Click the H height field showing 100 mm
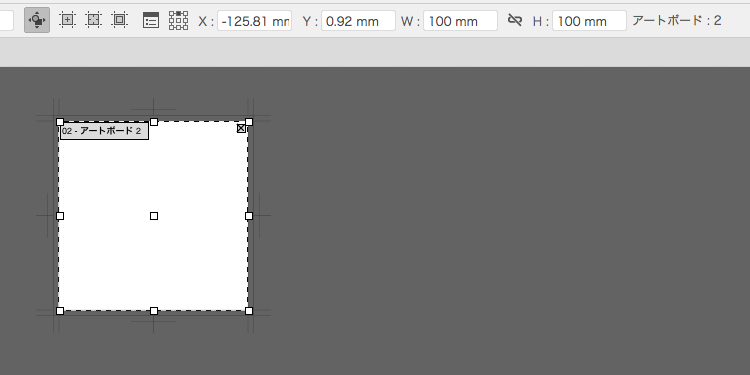750x375 pixels. [589, 21]
